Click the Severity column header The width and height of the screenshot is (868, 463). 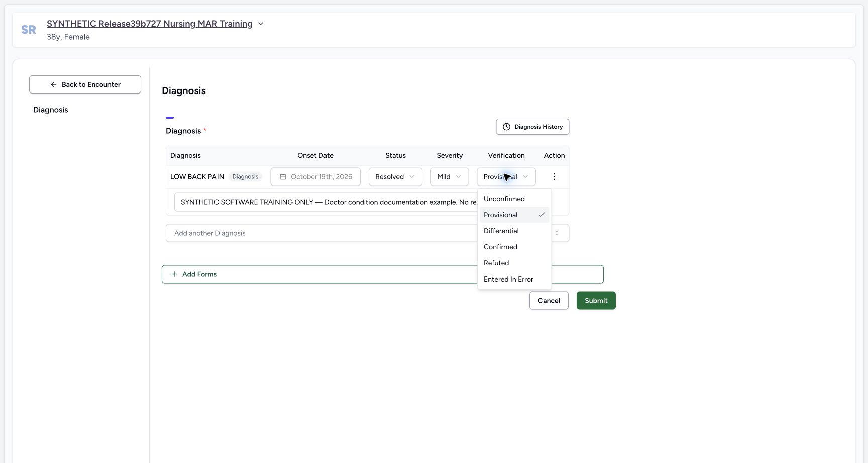click(450, 155)
